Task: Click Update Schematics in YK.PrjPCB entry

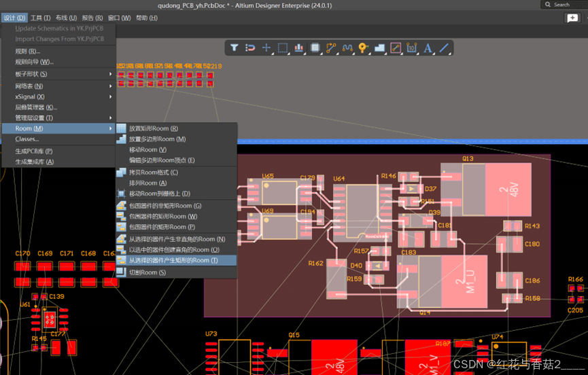Action: [59, 29]
